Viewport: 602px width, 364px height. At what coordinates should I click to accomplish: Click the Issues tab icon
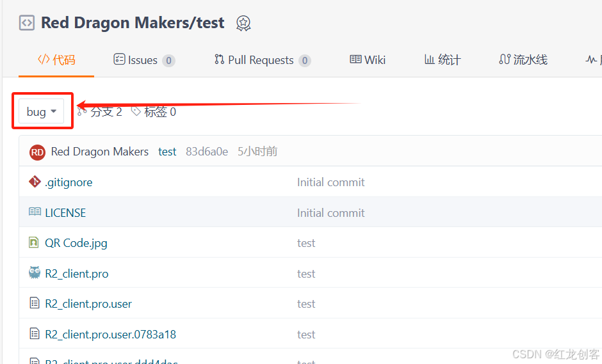point(119,59)
